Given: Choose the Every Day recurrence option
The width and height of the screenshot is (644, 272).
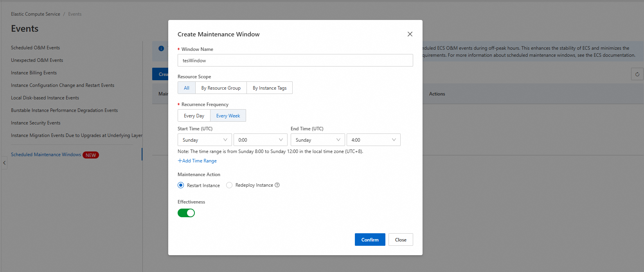Looking at the screenshot, I should pyautogui.click(x=194, y=116).
